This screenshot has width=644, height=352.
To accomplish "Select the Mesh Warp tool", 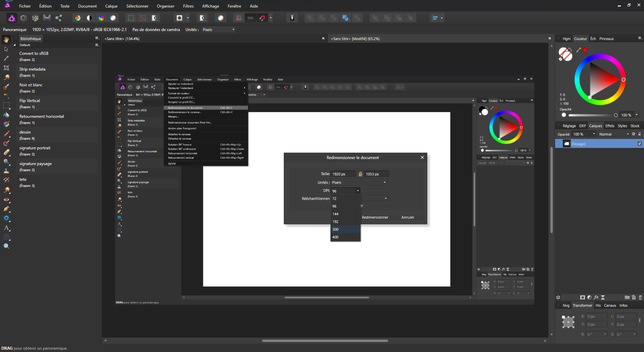I will click(x=6, y=237).
